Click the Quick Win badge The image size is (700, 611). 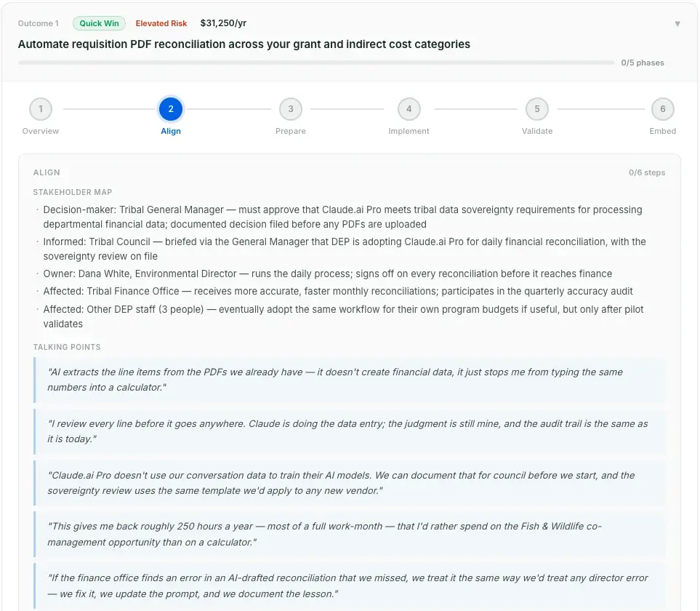pyautogui.click(x=99, y=23)
